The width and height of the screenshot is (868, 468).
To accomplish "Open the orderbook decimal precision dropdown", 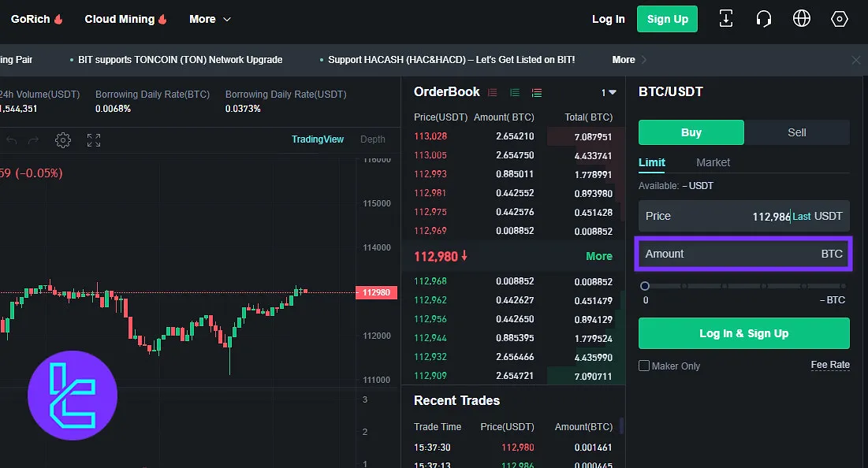I will (609, 92).
